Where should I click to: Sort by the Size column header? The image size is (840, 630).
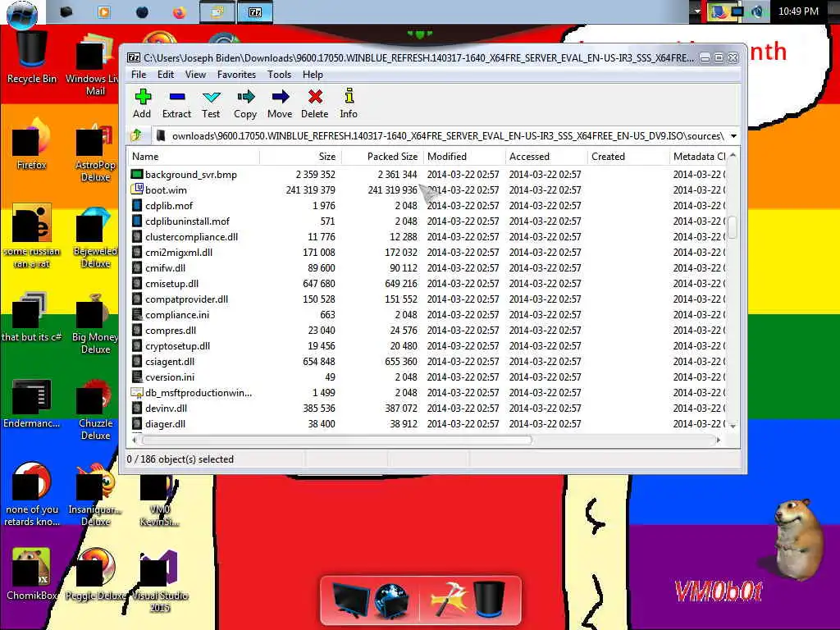coord(300,157)
